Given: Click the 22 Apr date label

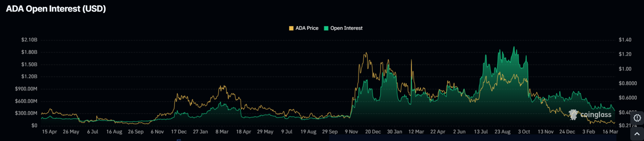Looking at the screenshot, I should [x=438, y=132].
